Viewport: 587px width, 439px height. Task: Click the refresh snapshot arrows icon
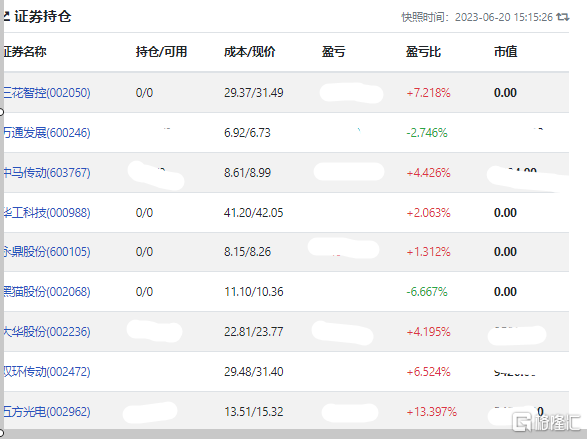[563, 17]
